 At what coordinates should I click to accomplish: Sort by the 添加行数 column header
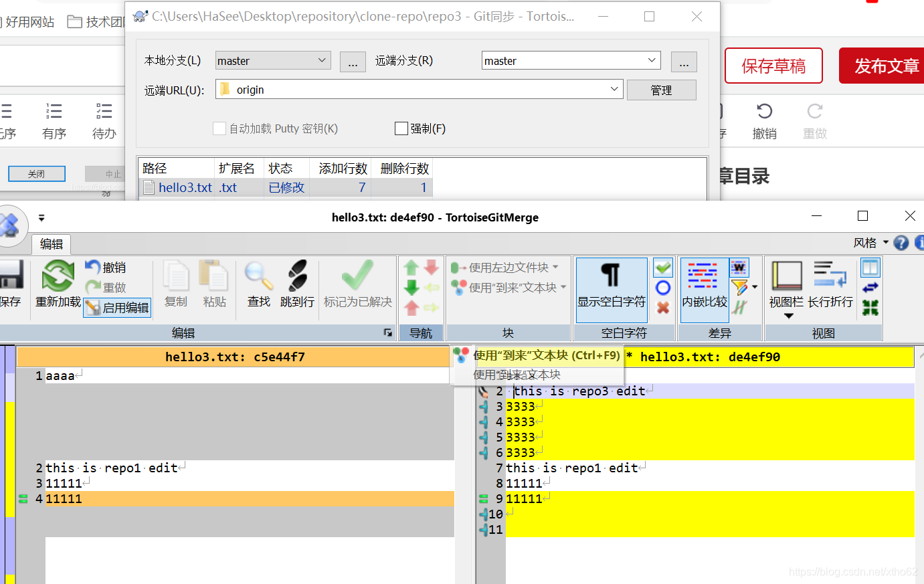click(x=341, y=169)
